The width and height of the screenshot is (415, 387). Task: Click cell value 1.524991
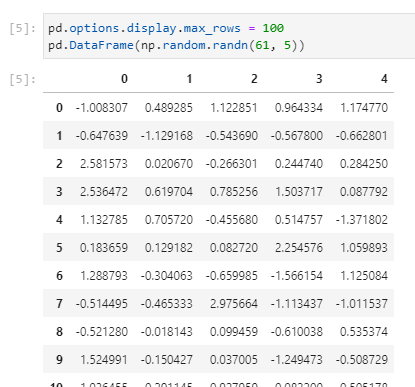[104, 360]
